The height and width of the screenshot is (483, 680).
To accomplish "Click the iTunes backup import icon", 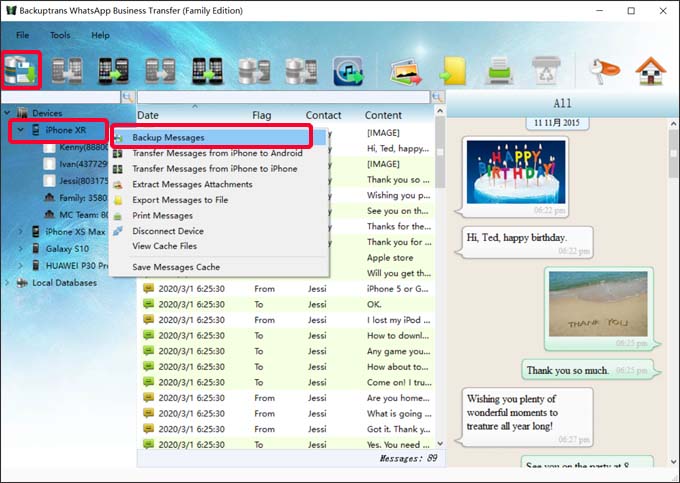I will (x=348, y=71).
